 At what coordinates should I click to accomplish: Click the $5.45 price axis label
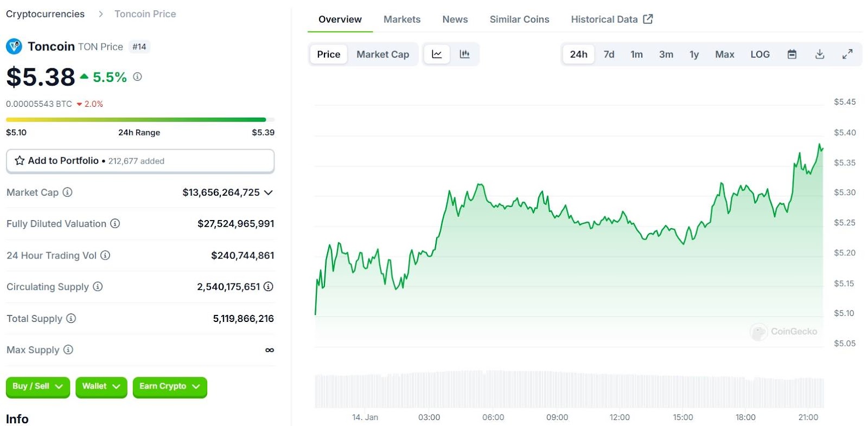[845, 102]
